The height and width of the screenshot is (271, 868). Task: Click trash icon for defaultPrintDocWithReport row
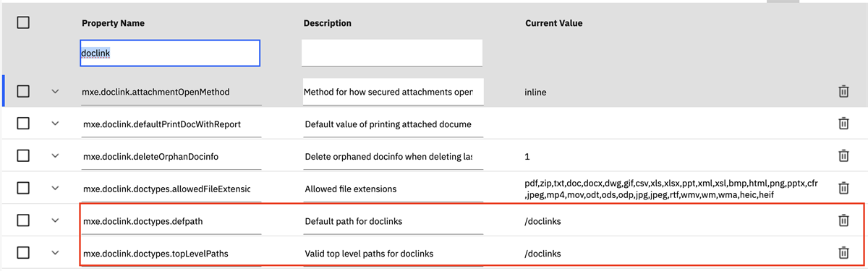click(843, 124)
